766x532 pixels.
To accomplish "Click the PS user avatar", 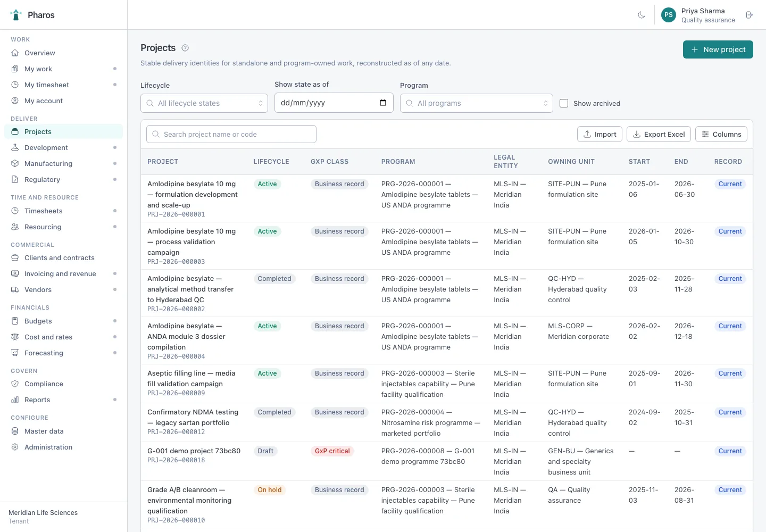I will click(669, 15).
